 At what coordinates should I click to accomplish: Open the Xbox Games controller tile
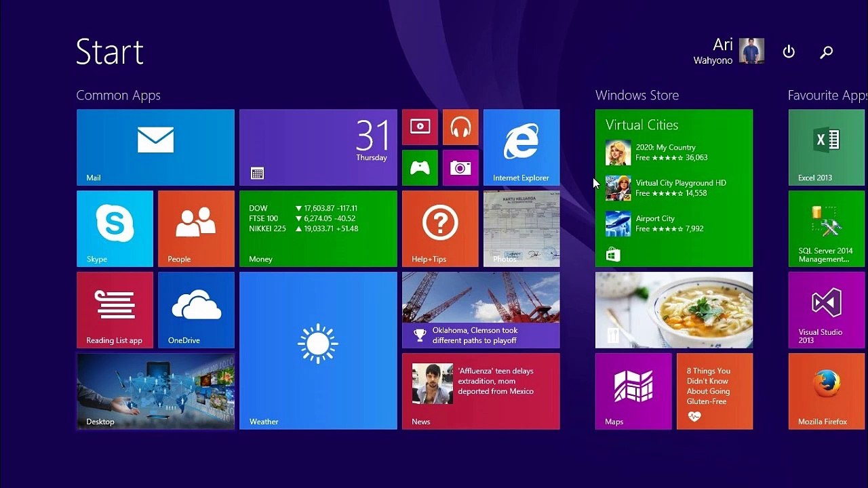[420, 167]
